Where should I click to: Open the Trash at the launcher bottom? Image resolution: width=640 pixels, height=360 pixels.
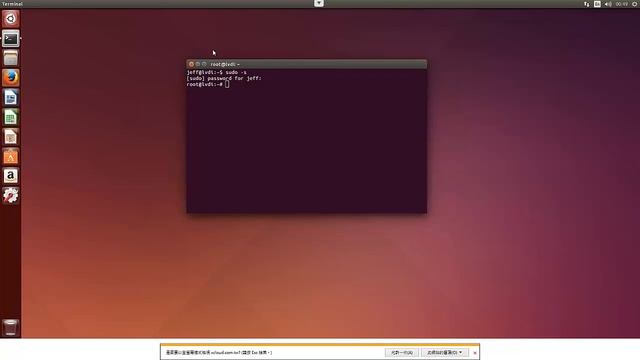click(11, 327)
